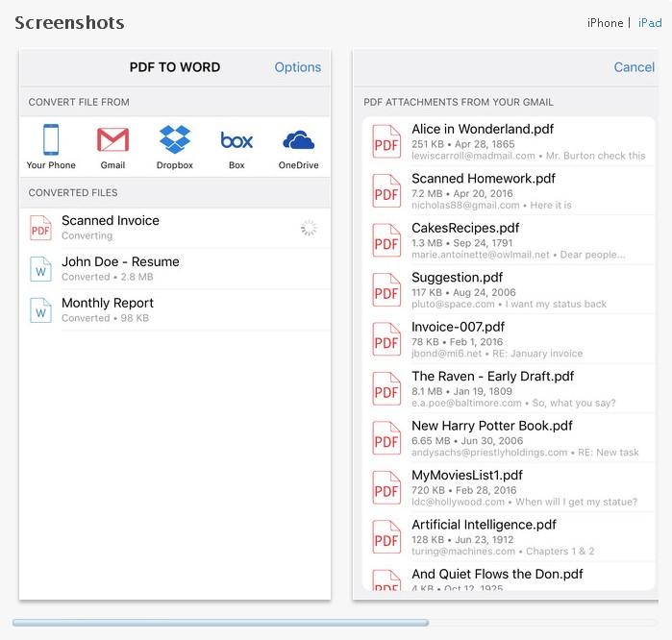
Task: Click the 'Converting' status under Scanned Invoice
Action: (87, 235)
